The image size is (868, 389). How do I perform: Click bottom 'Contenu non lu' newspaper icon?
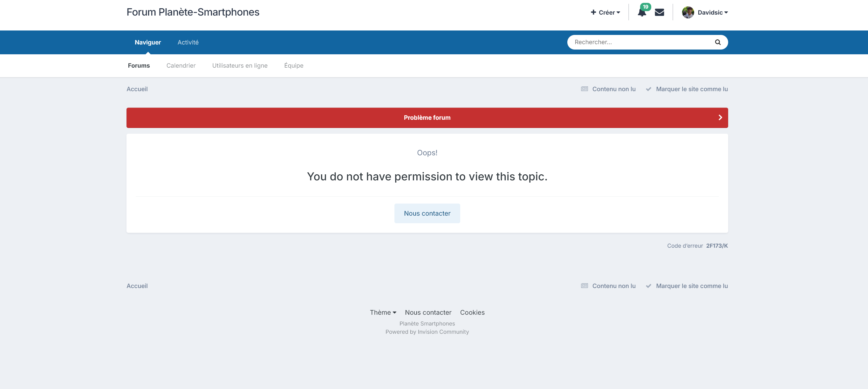tap(584, 285)
